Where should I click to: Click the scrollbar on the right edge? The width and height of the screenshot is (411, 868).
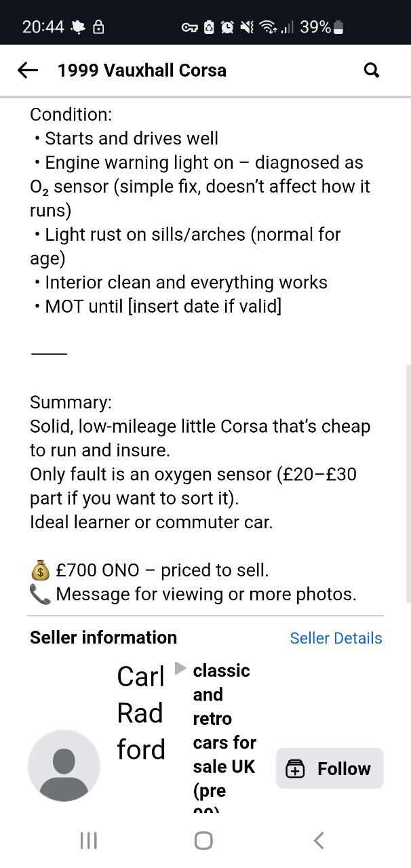[408, 481]
